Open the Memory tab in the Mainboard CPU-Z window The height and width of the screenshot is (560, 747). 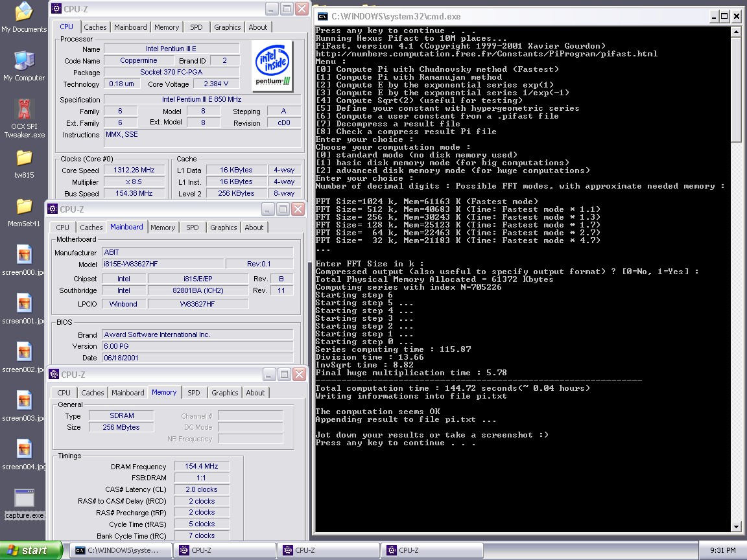pos(163,227)
